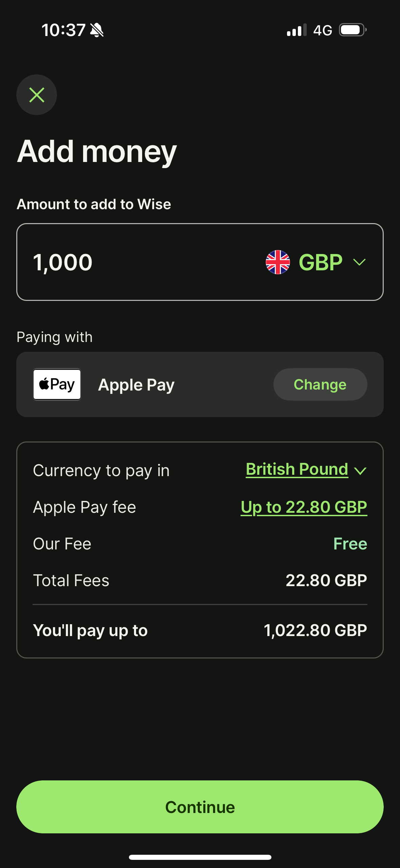Open the Up to 22.80 GBP fee link
The height and width of the screenshot is (868, 400).
click(304, 507)
